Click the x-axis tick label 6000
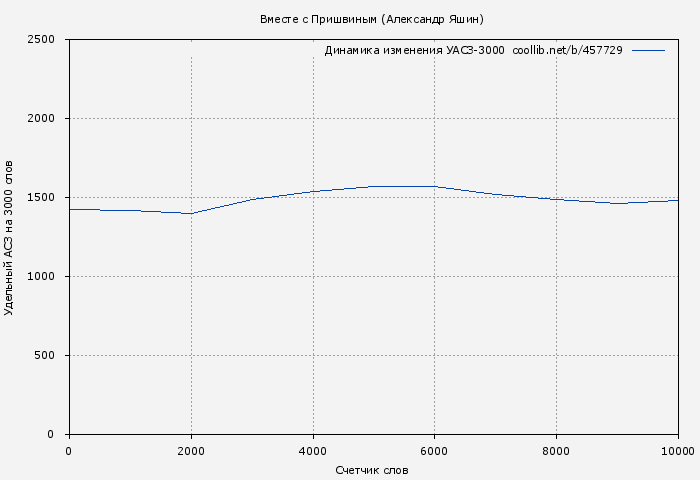700x480 pixels. 435,451
